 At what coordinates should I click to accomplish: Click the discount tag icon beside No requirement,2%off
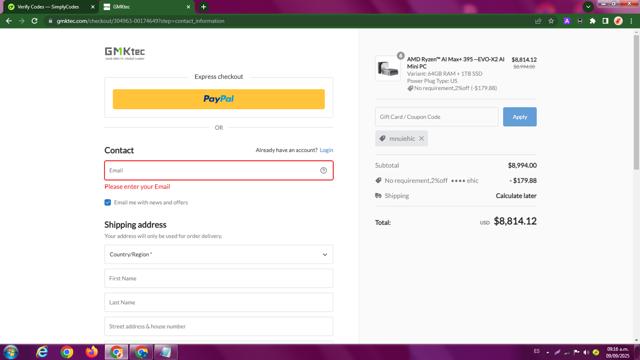pos(378,180)
